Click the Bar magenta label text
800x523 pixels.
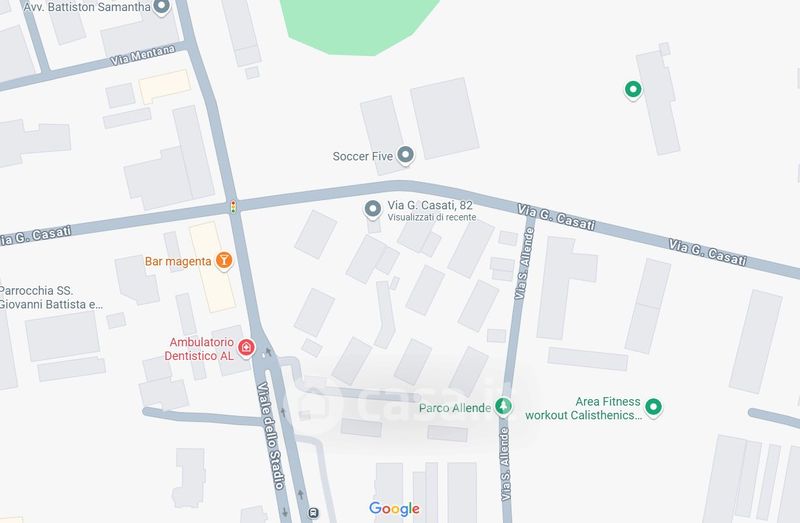tap(178, 261)
